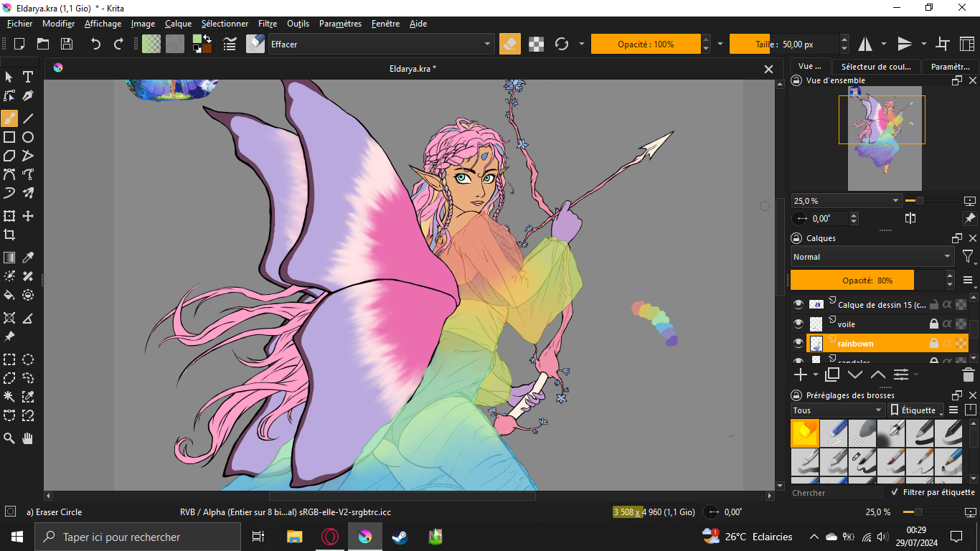Click the Undo arrow icon

[95, 44]
